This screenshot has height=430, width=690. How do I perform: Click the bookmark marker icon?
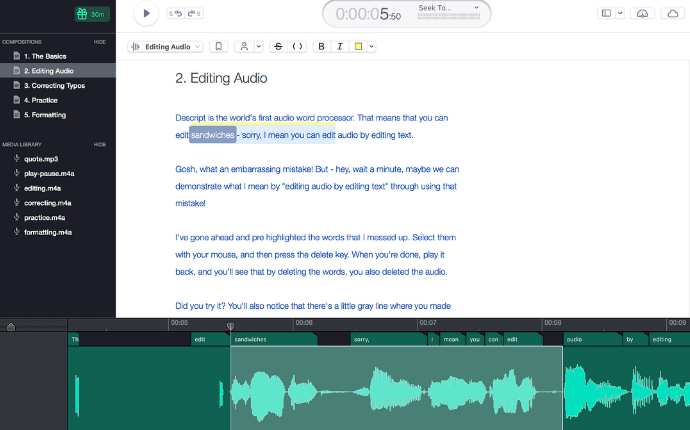tap(219, 47)
